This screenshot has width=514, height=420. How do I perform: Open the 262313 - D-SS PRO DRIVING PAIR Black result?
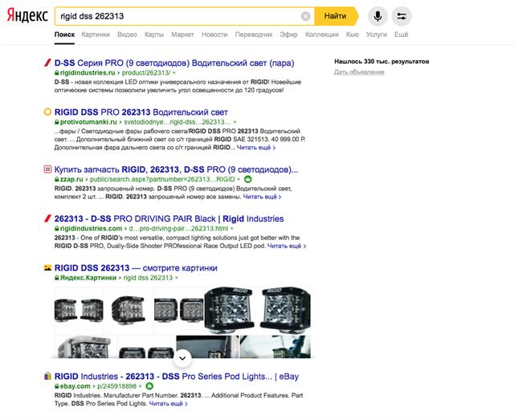click(x=169, y=218)
